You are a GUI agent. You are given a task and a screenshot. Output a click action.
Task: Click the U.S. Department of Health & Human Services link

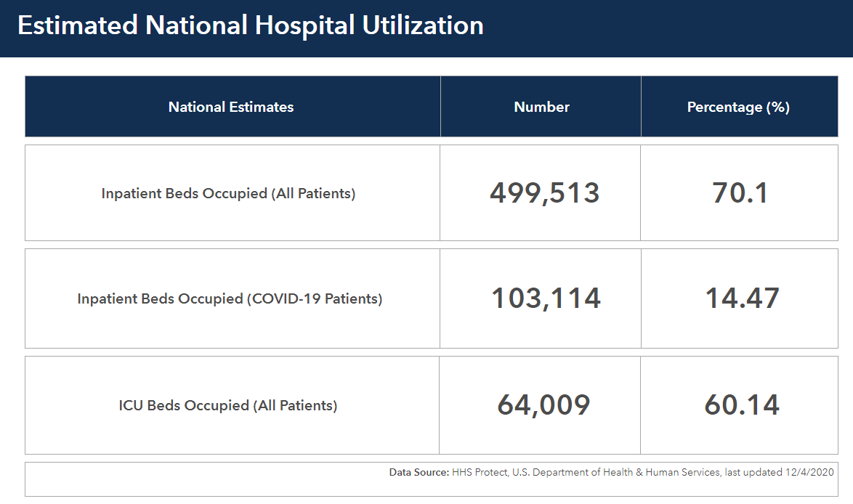coord(614,471)
